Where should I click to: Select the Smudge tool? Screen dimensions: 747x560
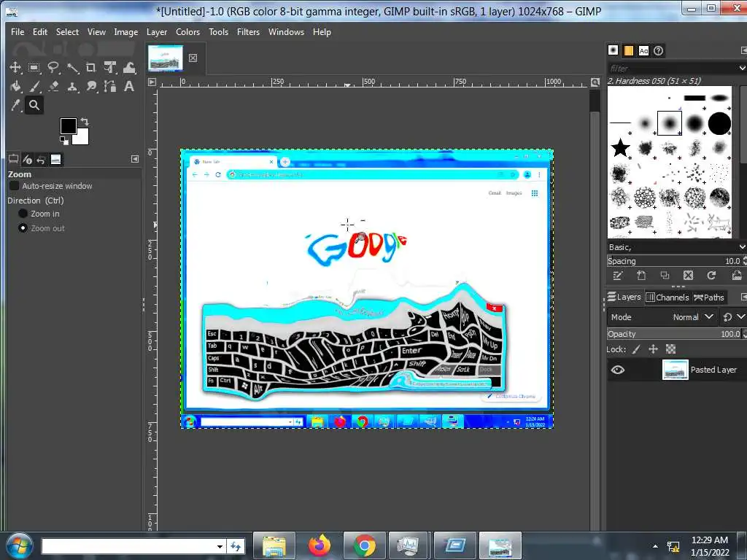pos(91,86)
